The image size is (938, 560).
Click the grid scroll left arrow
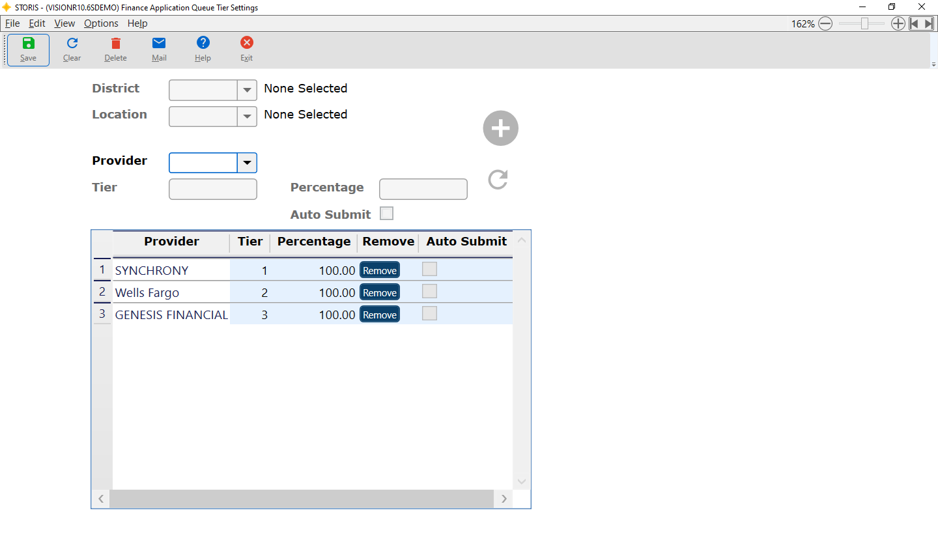[101, 499]
